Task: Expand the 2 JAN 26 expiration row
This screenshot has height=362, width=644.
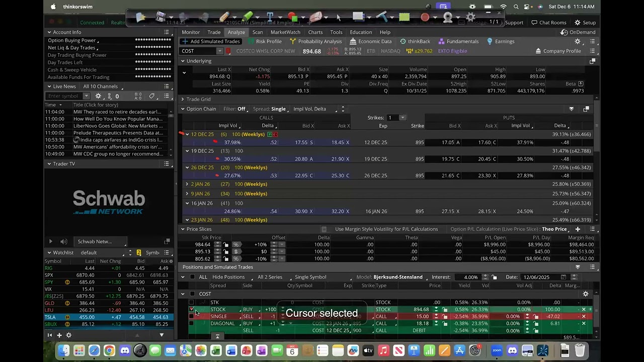Action: tap(187, 184)
